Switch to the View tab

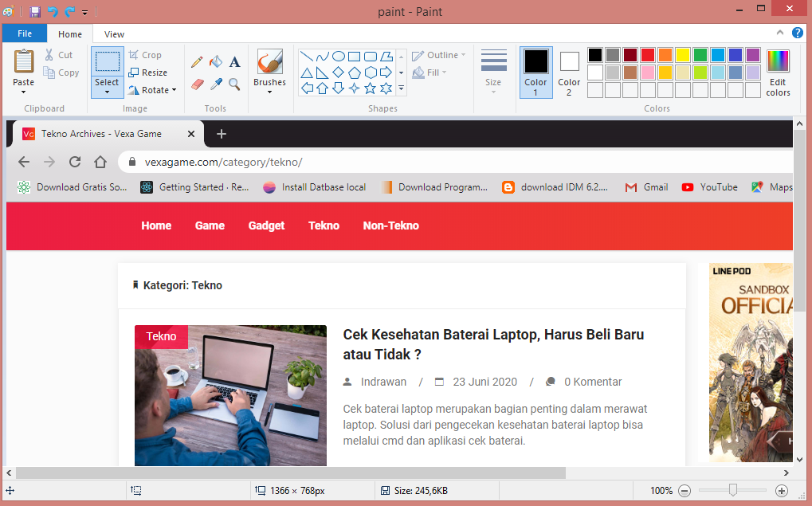pyautogui.click(x=113, y=34)
